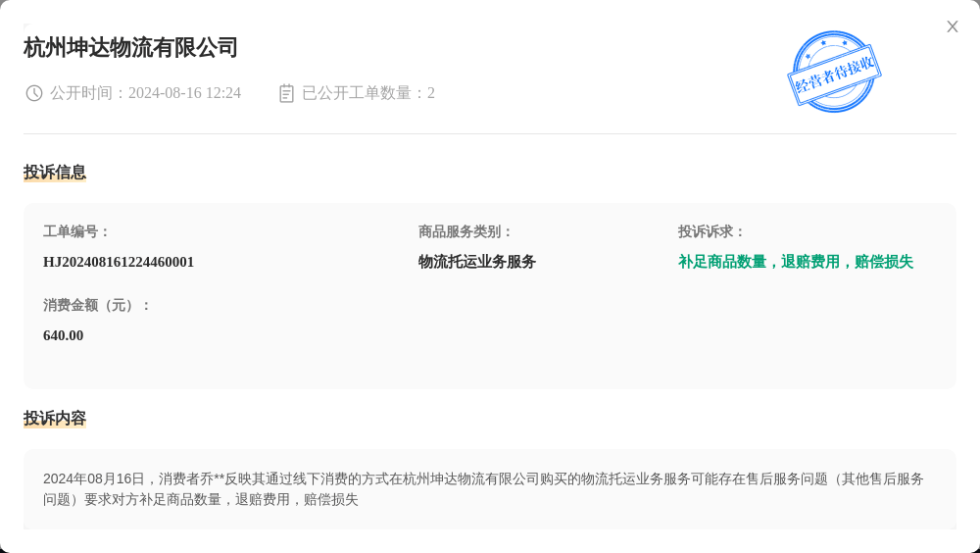The height and width of the screenshot is (553, 980).
Task: Click the clipboard icon beside 已公开工单数量
Action: (286, 93)
